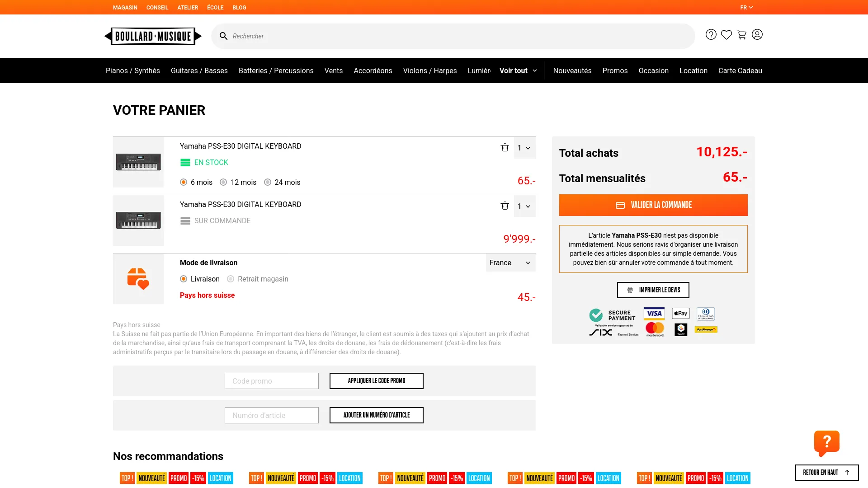Go to Location page
Screen dimensions: 868x488
[x=693, y=71]
